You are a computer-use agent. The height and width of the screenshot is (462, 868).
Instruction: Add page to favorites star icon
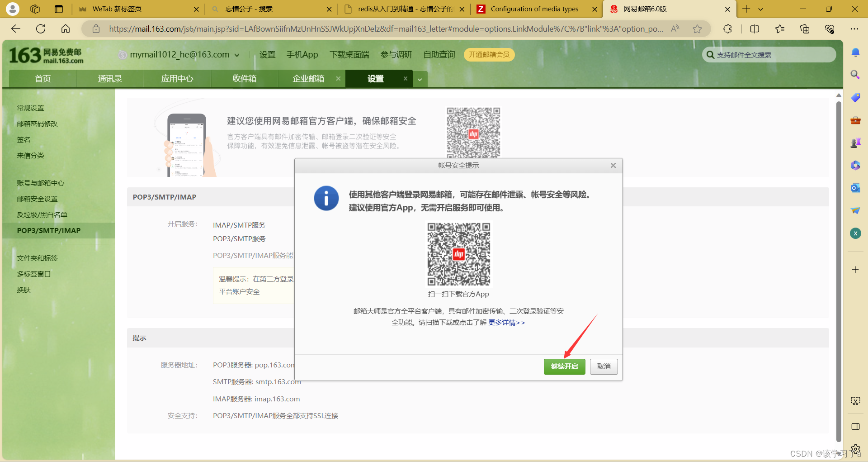[697, 29]
